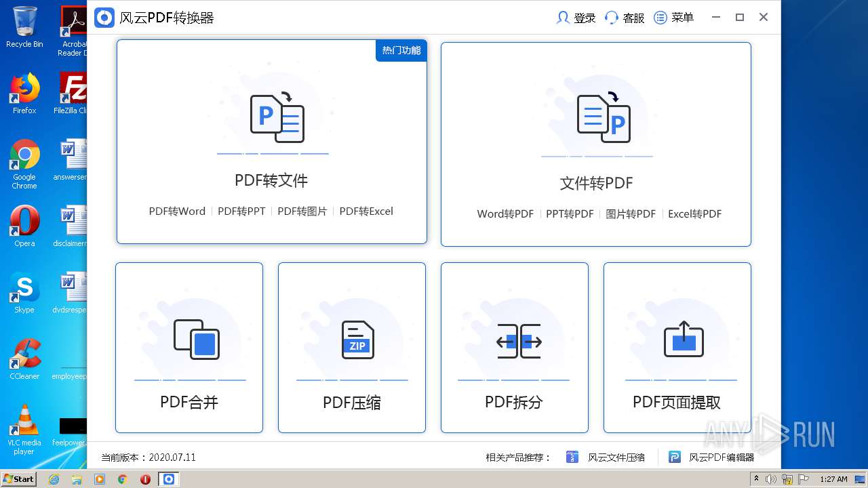This screenshot has width=868, height=488.
Task: Contact 客服 customer service
Action: [x=625, y=18]
